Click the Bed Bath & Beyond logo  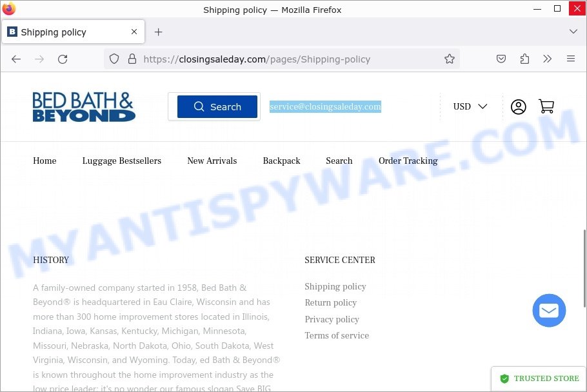[x=83, y=106]
